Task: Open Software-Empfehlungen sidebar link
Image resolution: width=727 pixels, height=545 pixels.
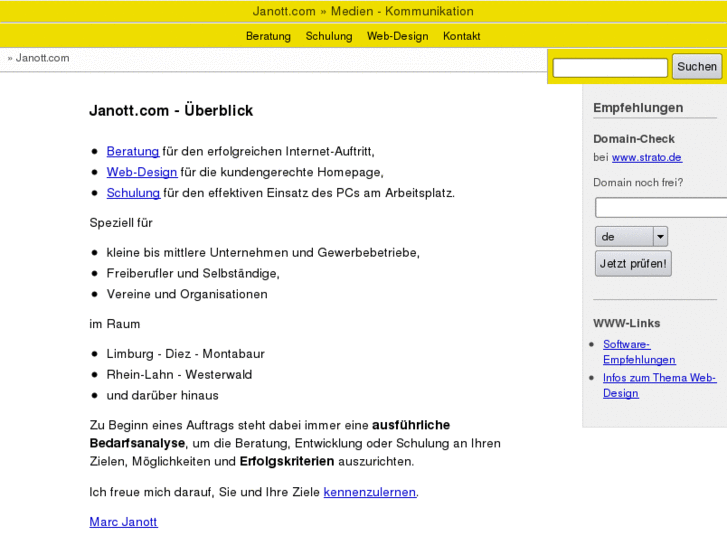Action: click(639, 352)
